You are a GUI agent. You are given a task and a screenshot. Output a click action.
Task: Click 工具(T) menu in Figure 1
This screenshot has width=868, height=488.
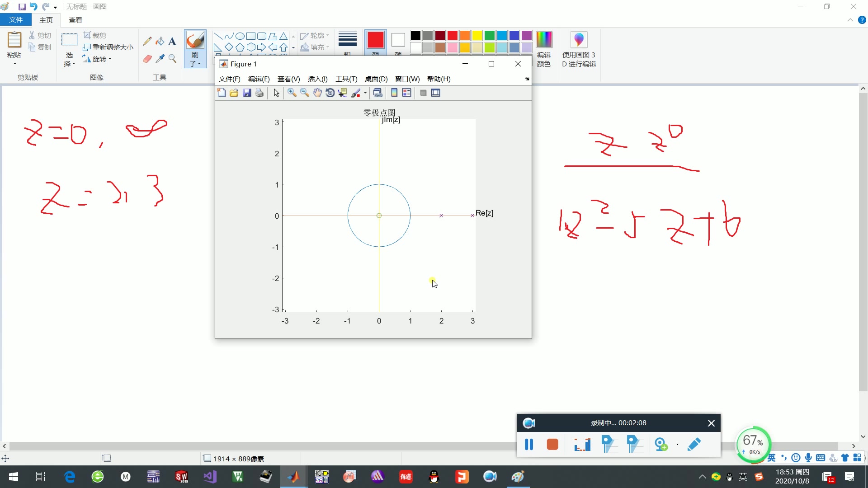click(x=346, y=78)
